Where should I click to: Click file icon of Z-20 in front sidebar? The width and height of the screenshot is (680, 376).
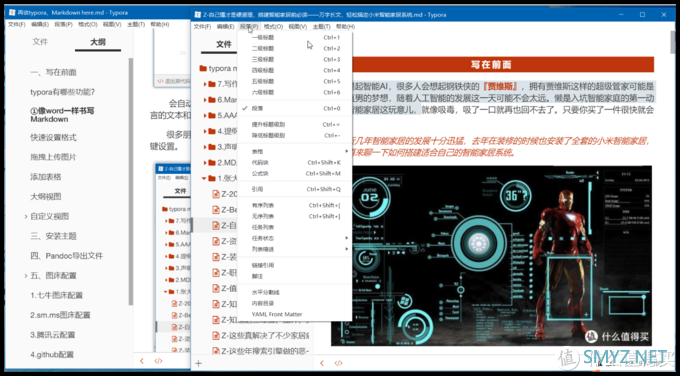(x=216, y=194)
